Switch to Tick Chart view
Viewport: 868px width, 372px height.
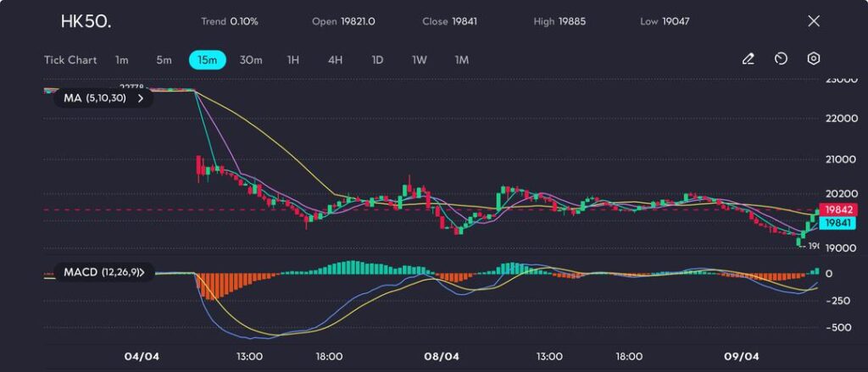pyautogui.click(x=70, y=60)
